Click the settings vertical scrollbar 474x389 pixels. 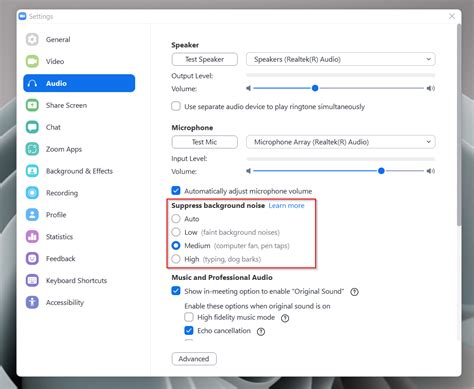[x=459, y=125]
